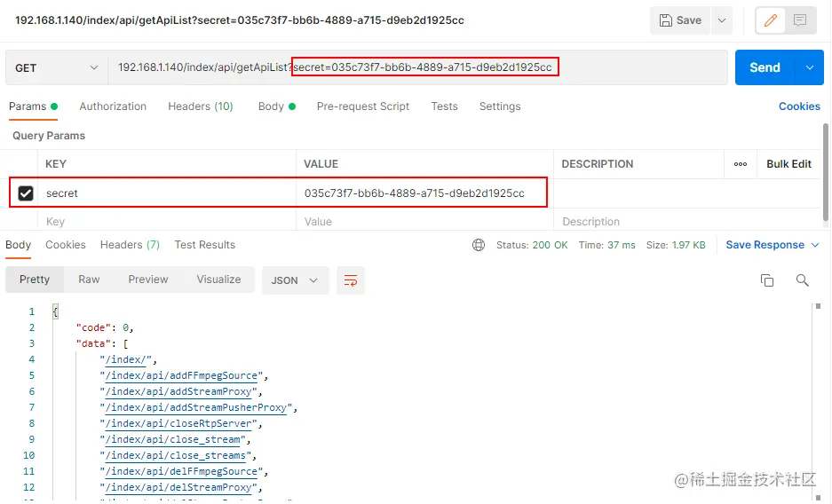Open the Pre-request Script tab
The height and width of the screenshot is (504, 832).
[x=363, y=106]
